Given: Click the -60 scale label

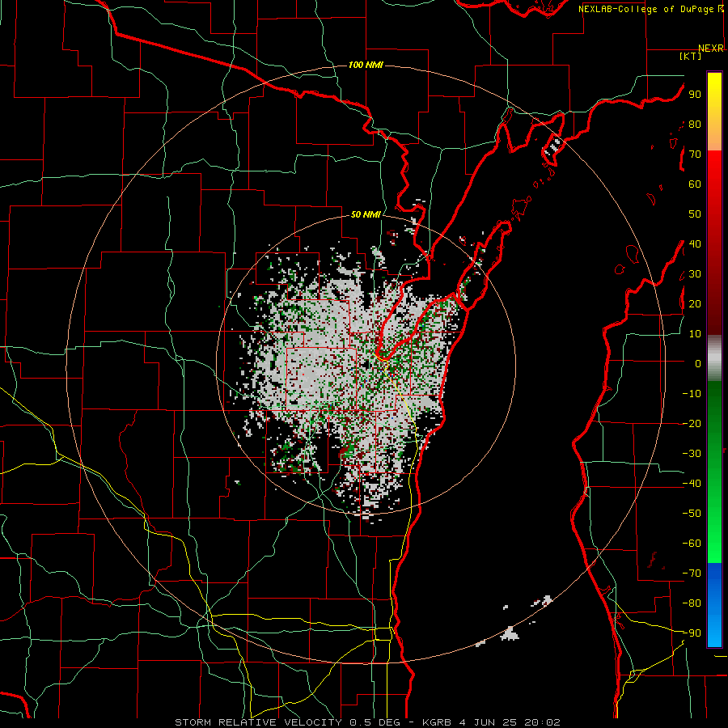Looking at the screenshot, I should coord(692,544).
